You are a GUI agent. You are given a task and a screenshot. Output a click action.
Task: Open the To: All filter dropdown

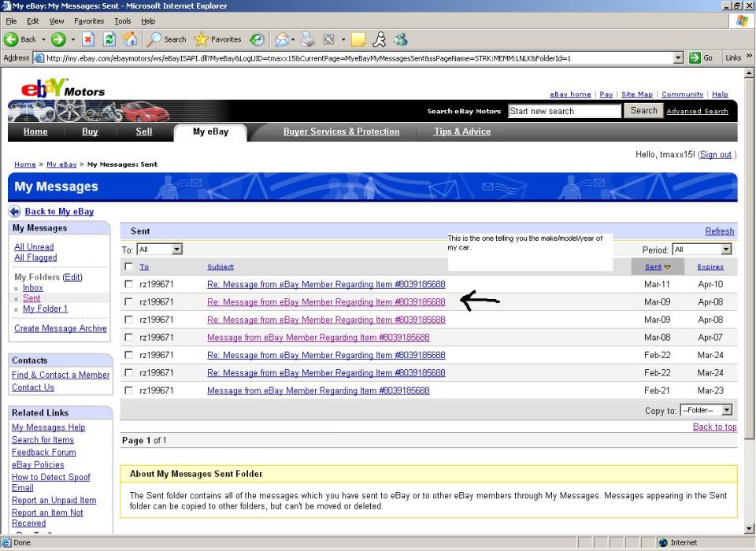tap(160, 250)
